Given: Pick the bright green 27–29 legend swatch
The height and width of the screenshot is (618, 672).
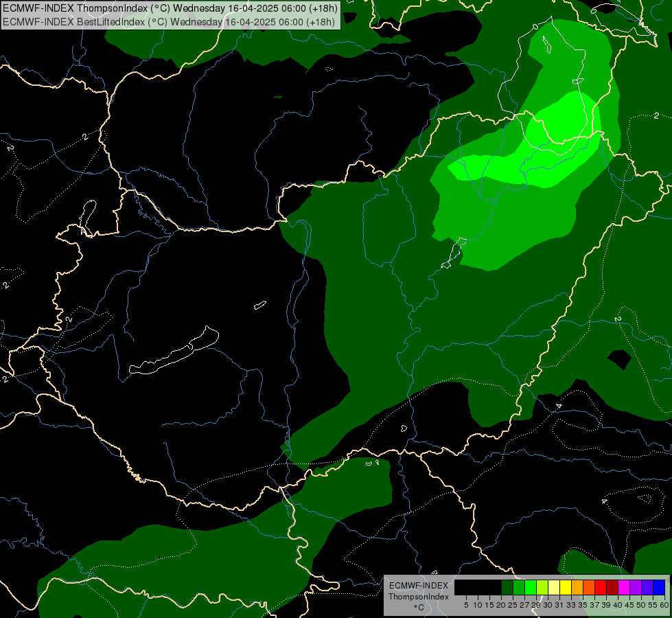Looking at the screenshot, I should pos(531,587).
